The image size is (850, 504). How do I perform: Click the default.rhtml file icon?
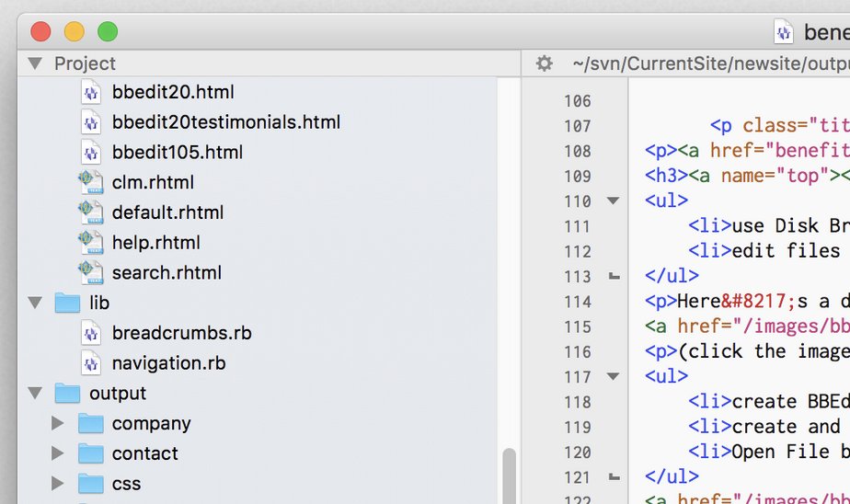90,212
